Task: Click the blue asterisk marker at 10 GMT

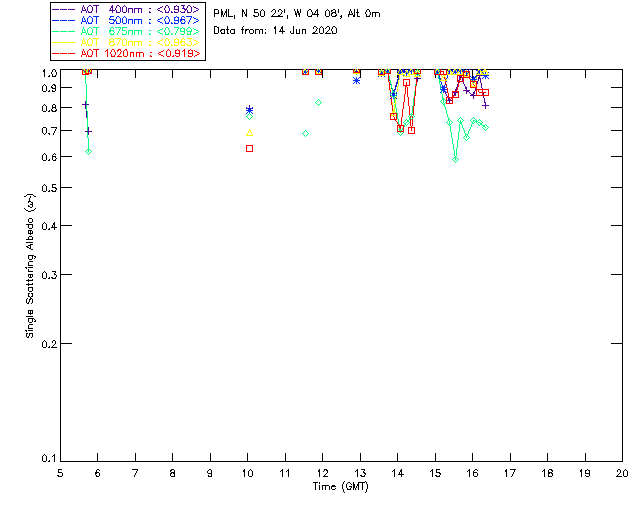Action: coord(249,110)
